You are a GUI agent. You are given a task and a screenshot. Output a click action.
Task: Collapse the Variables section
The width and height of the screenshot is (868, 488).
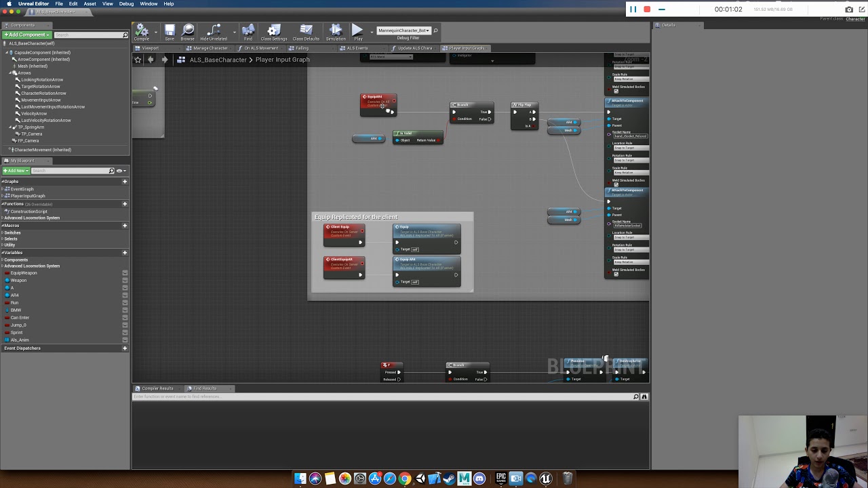[x=3, y=253]
